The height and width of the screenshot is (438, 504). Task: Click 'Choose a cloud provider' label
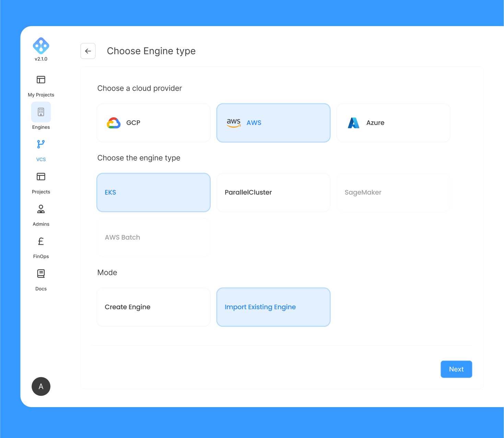pos(140,89)
